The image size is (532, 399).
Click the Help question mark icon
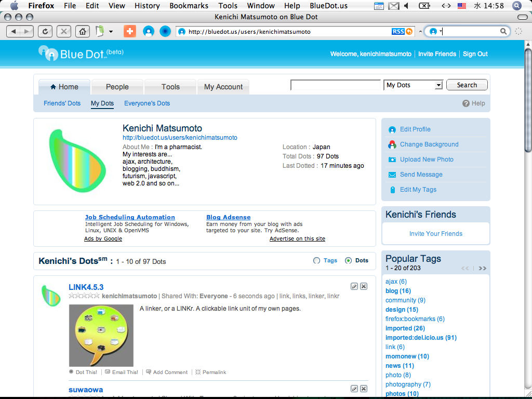coord(466,103)
